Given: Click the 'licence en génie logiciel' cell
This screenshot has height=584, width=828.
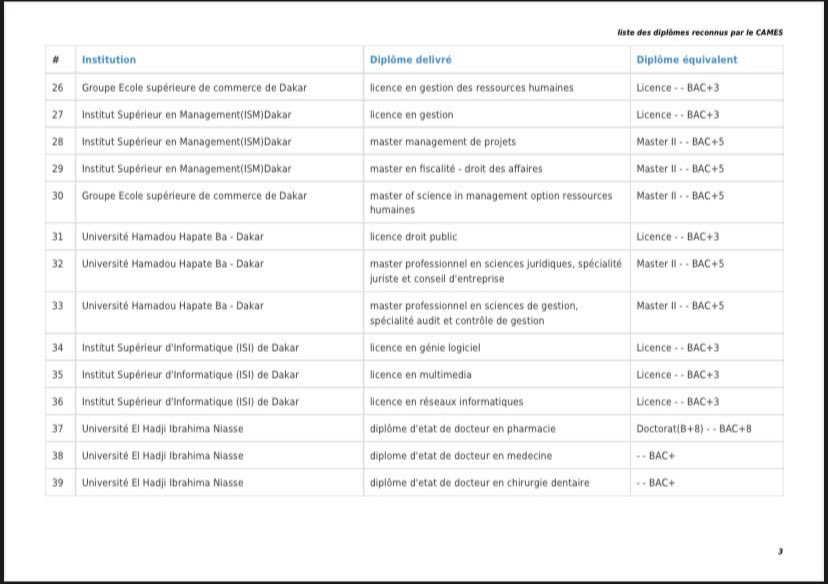Looking at the screenshot, I should point(425,348).
